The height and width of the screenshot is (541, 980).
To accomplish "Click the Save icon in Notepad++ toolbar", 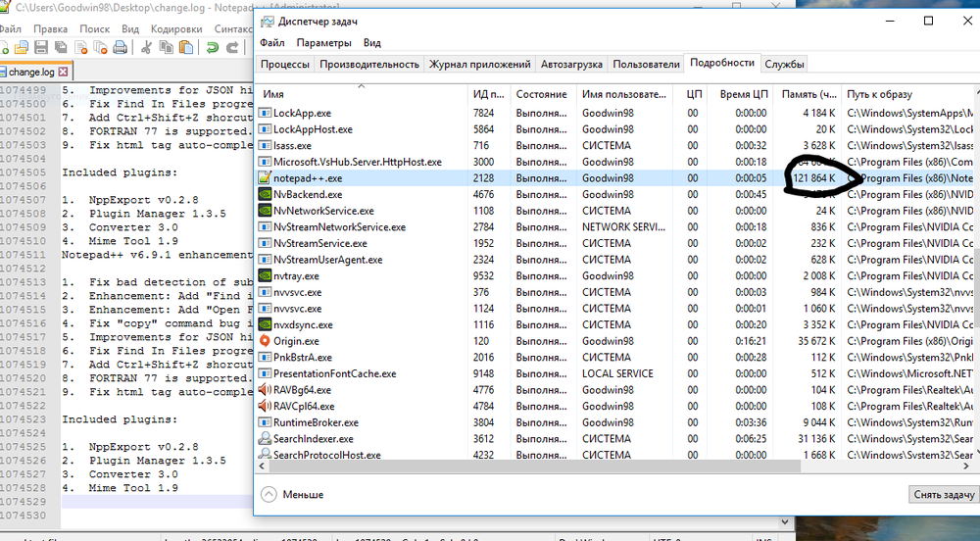I will click(x=40, y=47).
